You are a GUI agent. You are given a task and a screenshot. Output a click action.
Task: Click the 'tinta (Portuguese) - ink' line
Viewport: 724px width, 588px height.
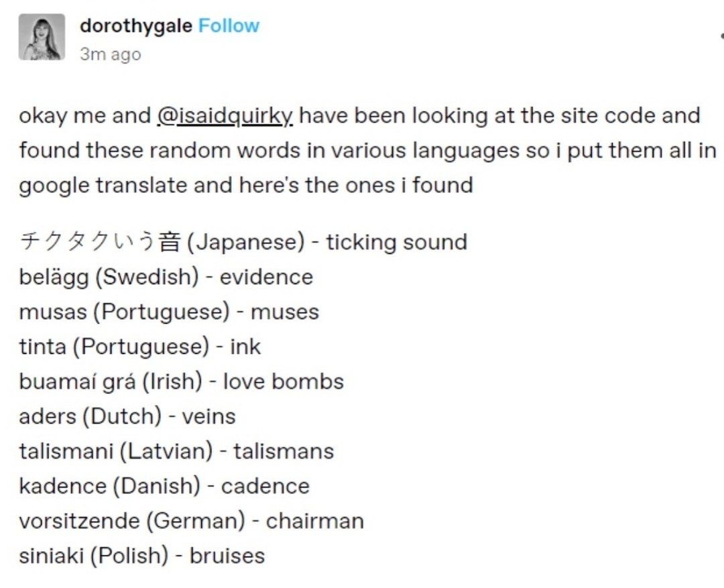pos(139,347)
